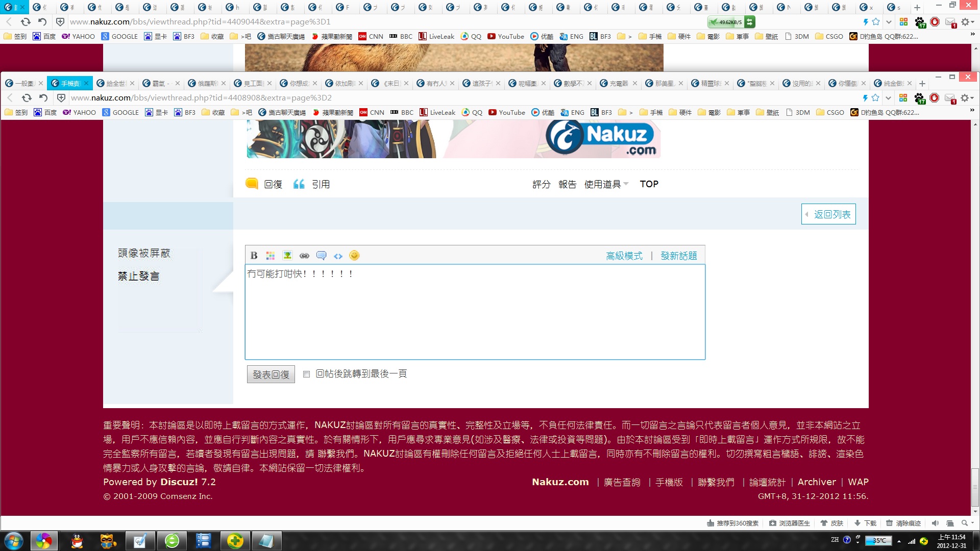Click the red ad-block icon in front window toolbar
The image size is (980, 551).
click(x=935, y=97)
